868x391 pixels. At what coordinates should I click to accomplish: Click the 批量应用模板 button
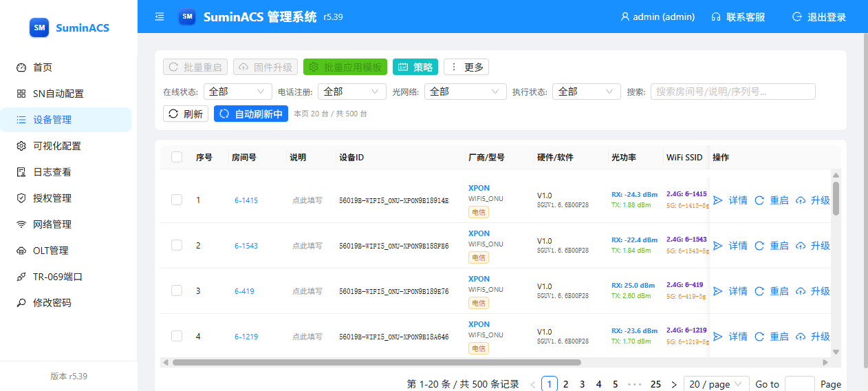[345, 67]
